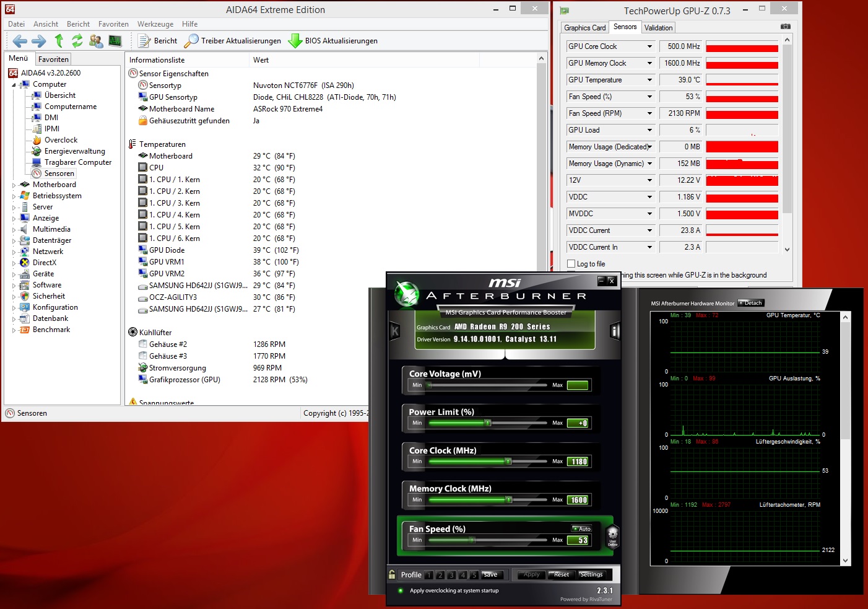
Task: Select the Overclock item in the tree
Action: (61, 140)
